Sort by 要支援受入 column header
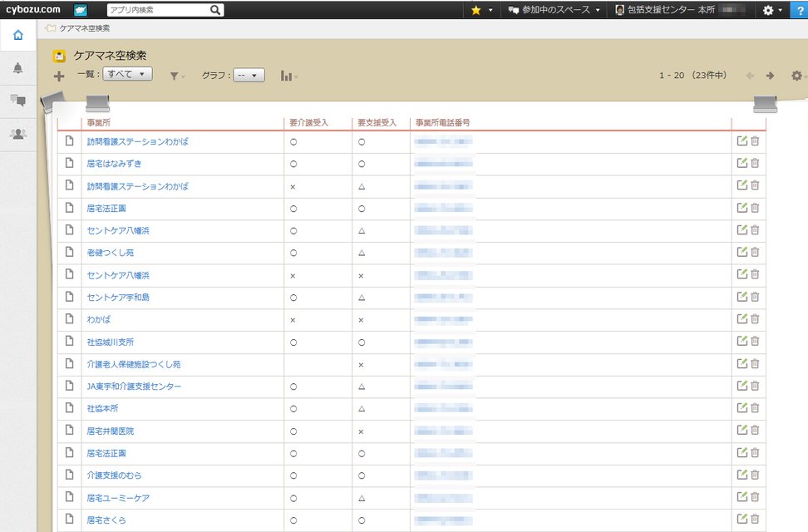808x532 pixels. (377, 123)
